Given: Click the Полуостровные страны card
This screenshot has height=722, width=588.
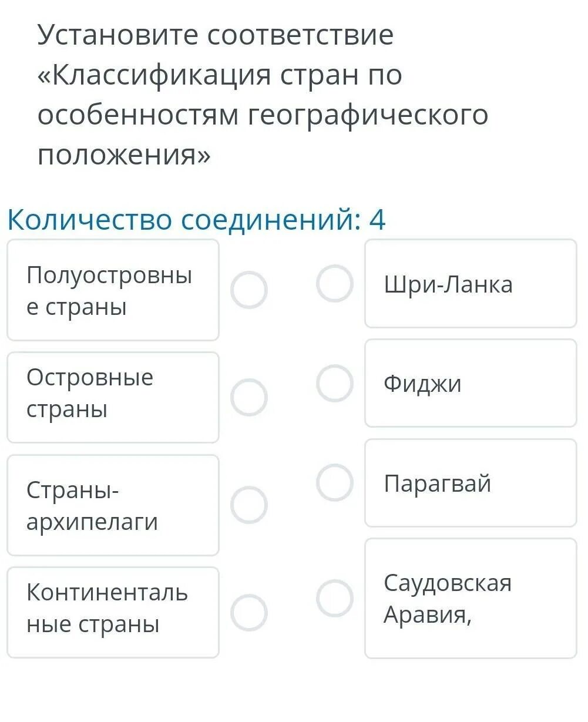Looking at the screenshot, I should (x=113, y=290).
